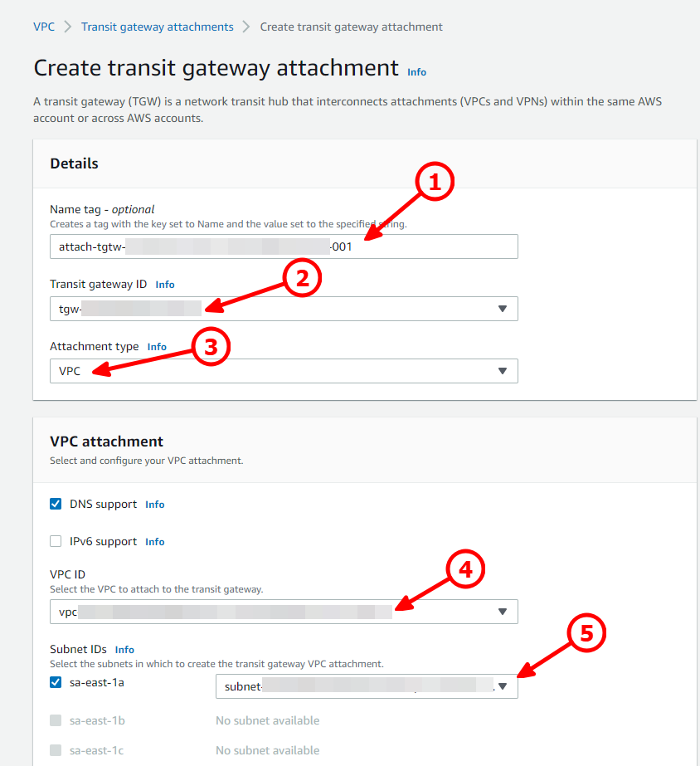The width and height of the screenshot is (700, 766).
Task: Uncheck the DNS support checkbox
Action: (56, 504)
